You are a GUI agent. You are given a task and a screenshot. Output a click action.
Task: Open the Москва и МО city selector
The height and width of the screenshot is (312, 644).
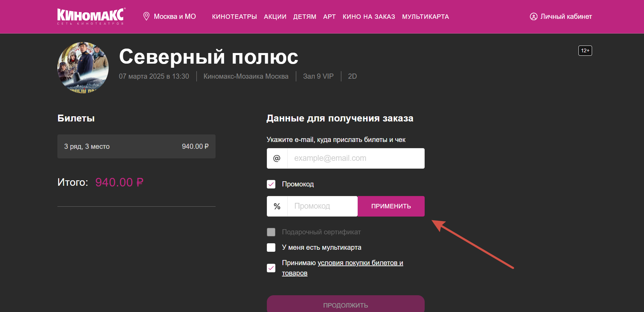(169, 16)
